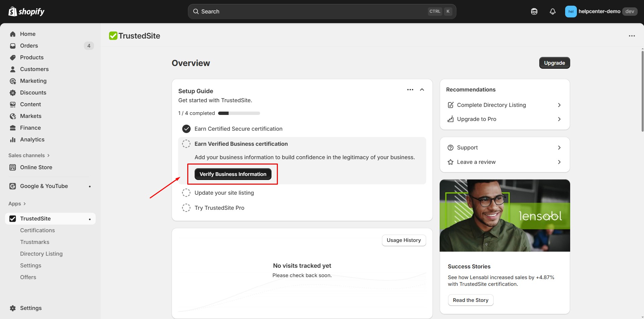Image resolution: width=644 pixels, height=319 pixels.
Task: Expand the Sales channels section
Action: pyautogui.click(x=29, y=155)
